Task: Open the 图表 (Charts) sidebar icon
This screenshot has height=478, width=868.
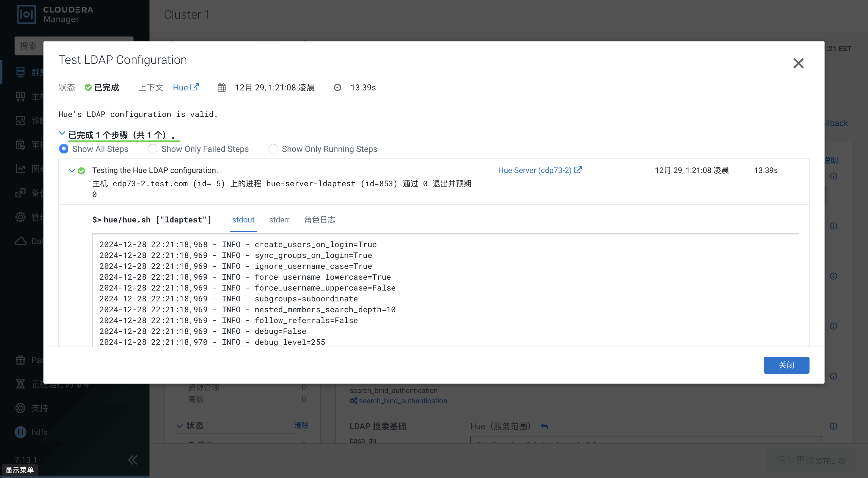Action: [20, 169]
